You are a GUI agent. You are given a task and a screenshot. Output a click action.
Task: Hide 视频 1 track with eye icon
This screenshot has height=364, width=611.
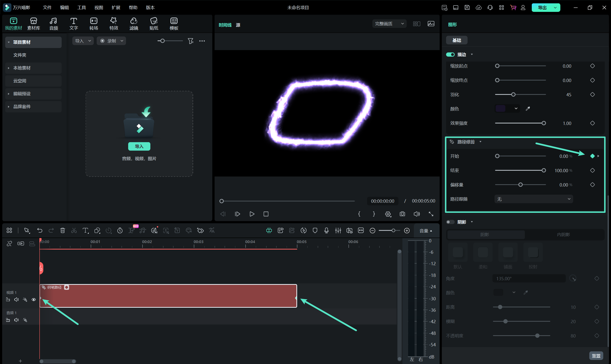(34, 300)
